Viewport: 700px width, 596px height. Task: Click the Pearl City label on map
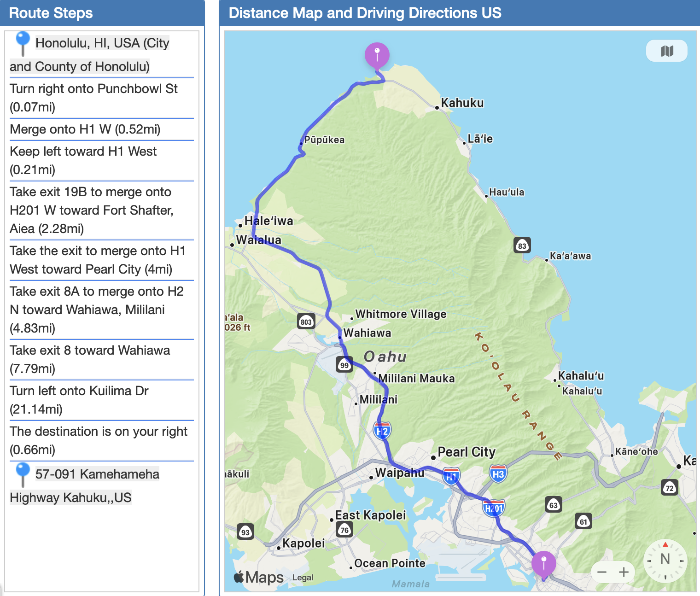coord(466,452)
